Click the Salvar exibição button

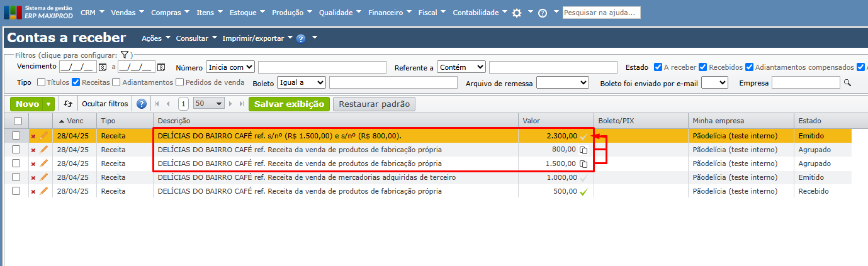tap(289, 104)
